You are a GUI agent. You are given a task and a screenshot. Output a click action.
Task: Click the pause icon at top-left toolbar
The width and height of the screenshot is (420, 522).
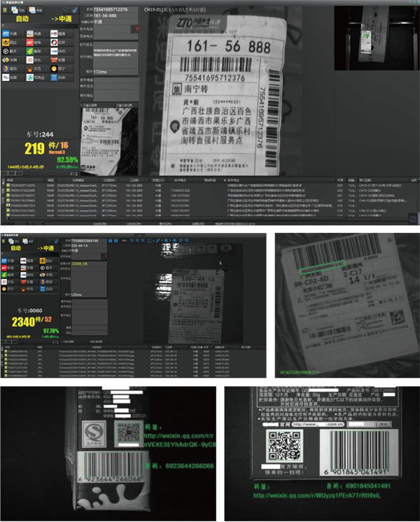tap(4, 11)
